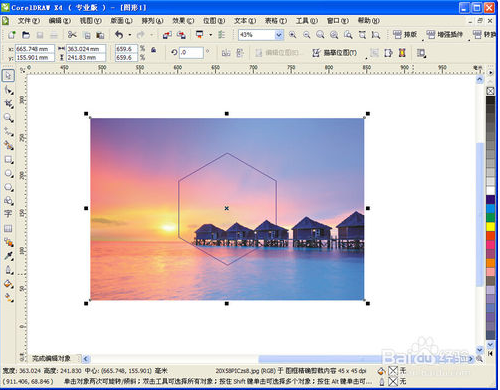500x390 pixels.
Task: Select the Ellipse tool
Action: click(8, 173)
